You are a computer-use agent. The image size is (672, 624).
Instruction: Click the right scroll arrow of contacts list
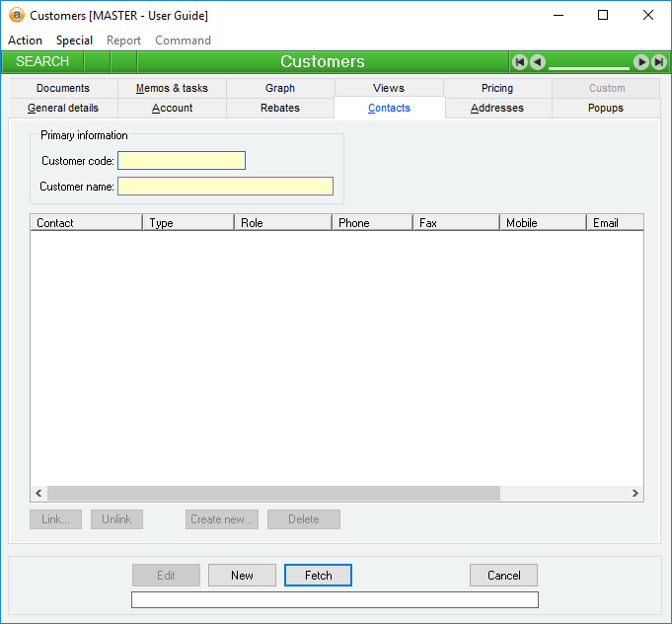[635, 493]
